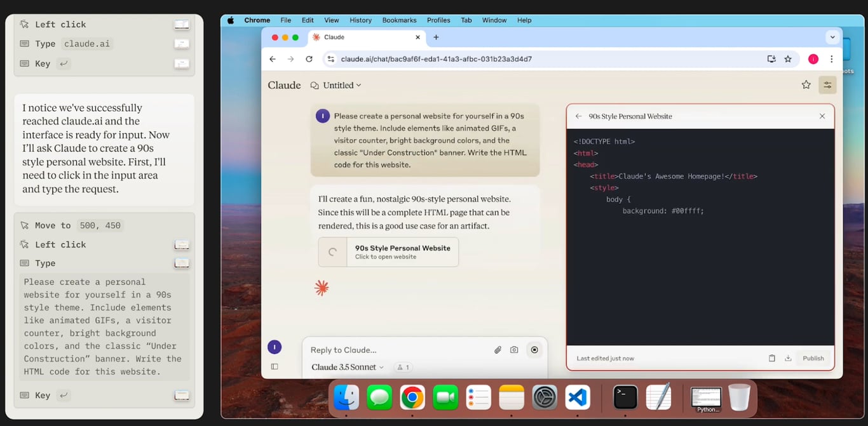
Task: Open the 90s Style Personal Website artifact
Action: 388,252
